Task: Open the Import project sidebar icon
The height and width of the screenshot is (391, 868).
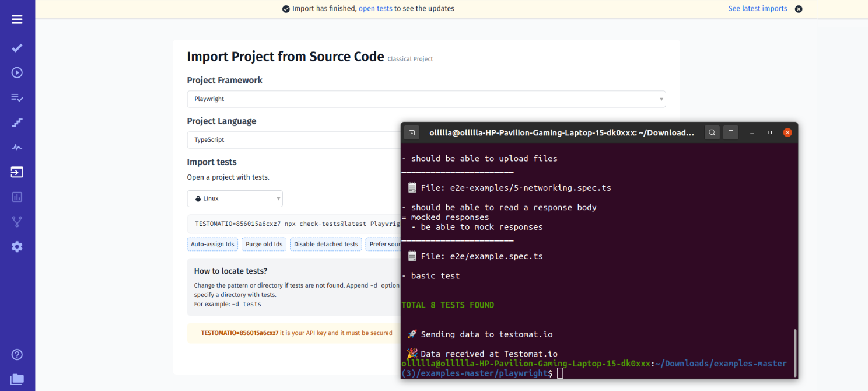Action: click(x=17, y=172)
